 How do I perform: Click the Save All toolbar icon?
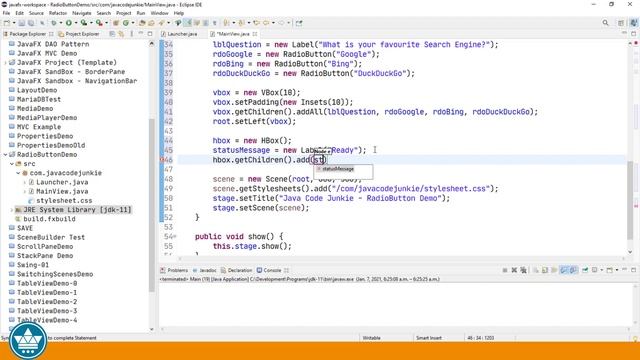pyautogui.click(x=31, y=23)
